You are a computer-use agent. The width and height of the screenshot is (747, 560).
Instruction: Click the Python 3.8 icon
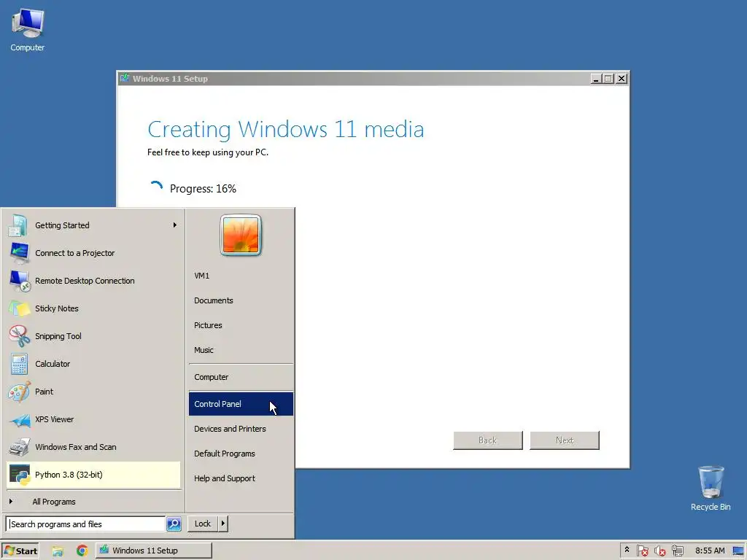pos(19,475)
